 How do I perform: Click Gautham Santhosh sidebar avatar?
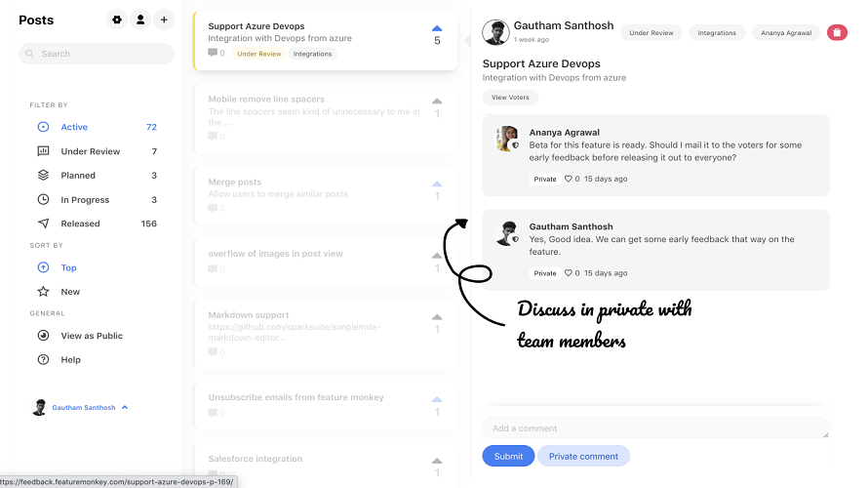point(39,407)
